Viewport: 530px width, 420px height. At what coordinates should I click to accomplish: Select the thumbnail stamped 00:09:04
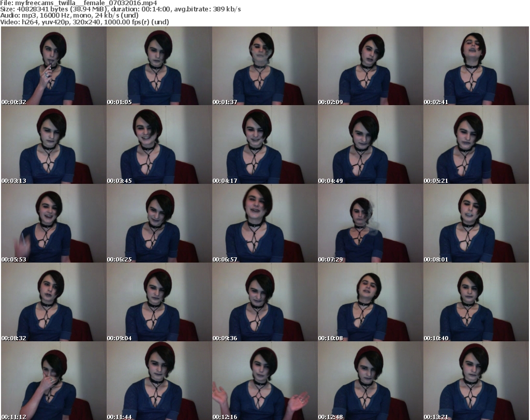159,302
